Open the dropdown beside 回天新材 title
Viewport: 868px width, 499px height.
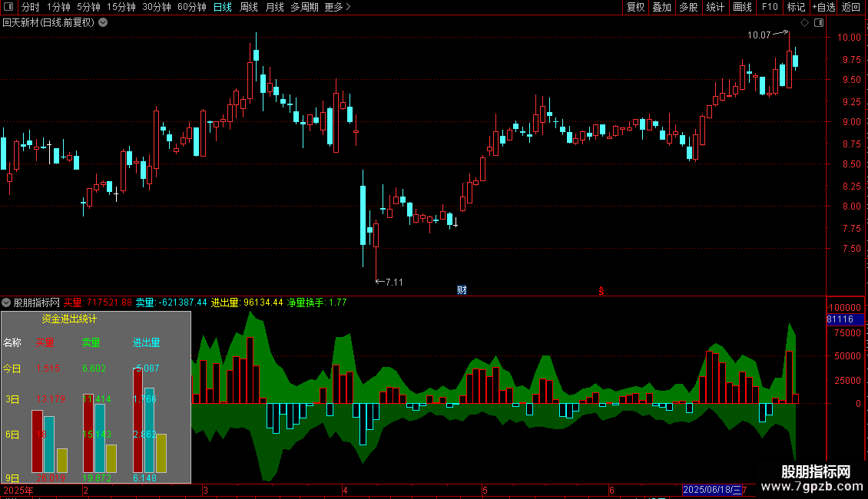103,23
